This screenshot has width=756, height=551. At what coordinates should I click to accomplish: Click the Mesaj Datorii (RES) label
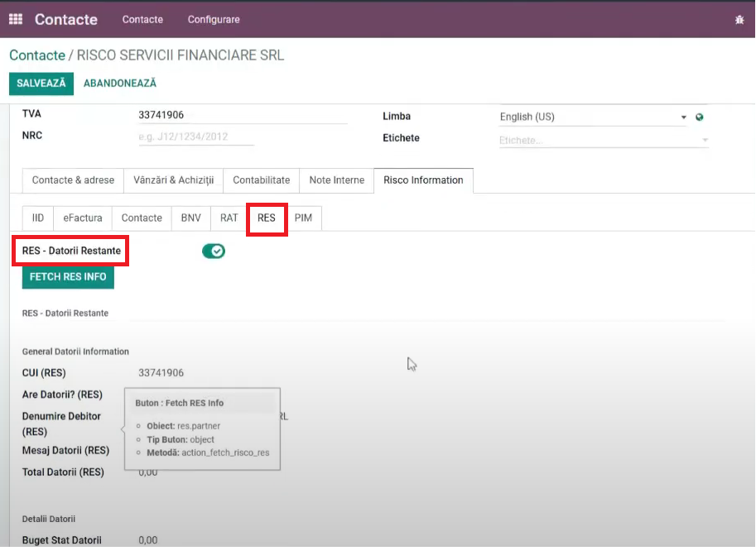point(65,451)
